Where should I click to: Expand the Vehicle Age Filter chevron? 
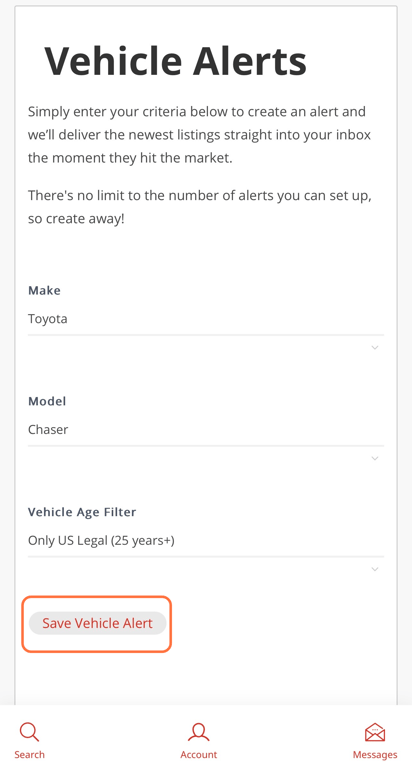[375, 569]
